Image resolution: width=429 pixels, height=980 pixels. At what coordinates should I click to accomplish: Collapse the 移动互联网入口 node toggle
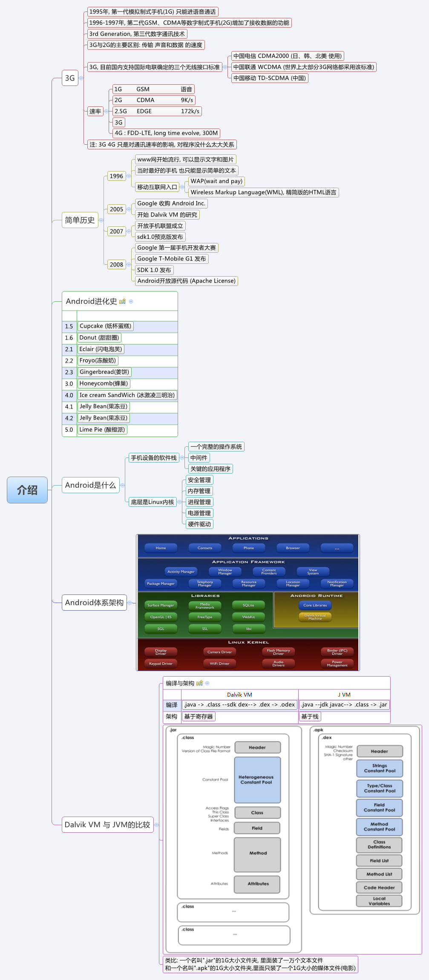[x=182, y=187]
